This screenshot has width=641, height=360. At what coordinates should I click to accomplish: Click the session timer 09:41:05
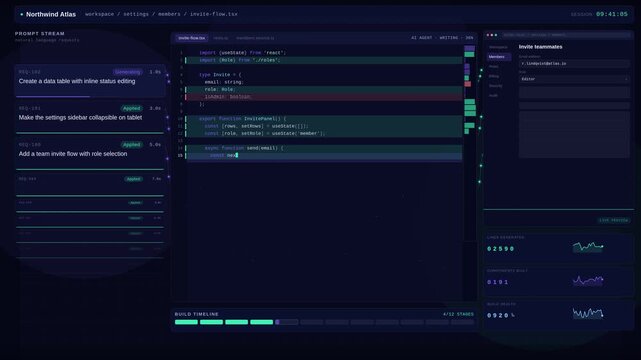point(612,14)
